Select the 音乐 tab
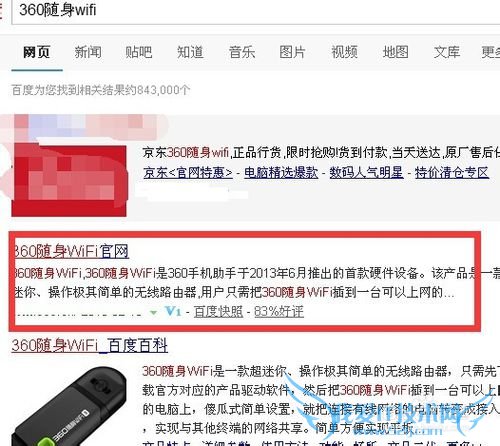500x446 pixels. tap(242, 52)
